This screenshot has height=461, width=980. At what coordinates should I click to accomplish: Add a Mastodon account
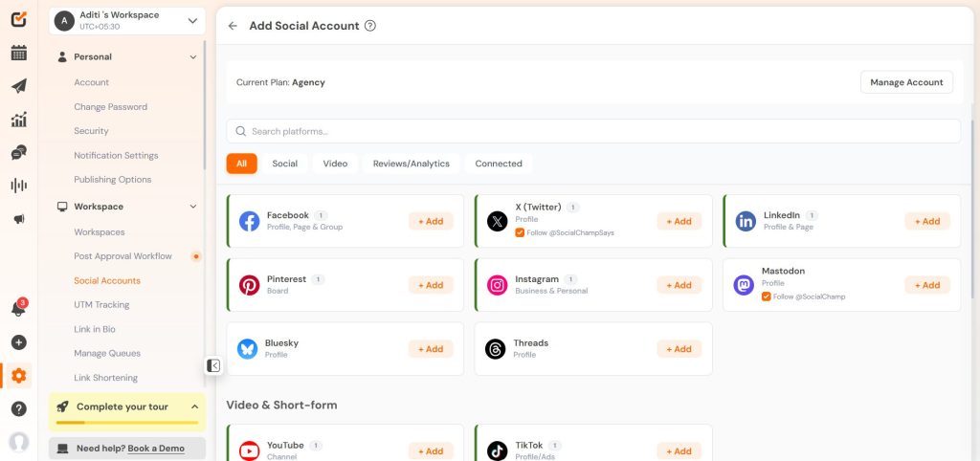click(x=927, y=285)
